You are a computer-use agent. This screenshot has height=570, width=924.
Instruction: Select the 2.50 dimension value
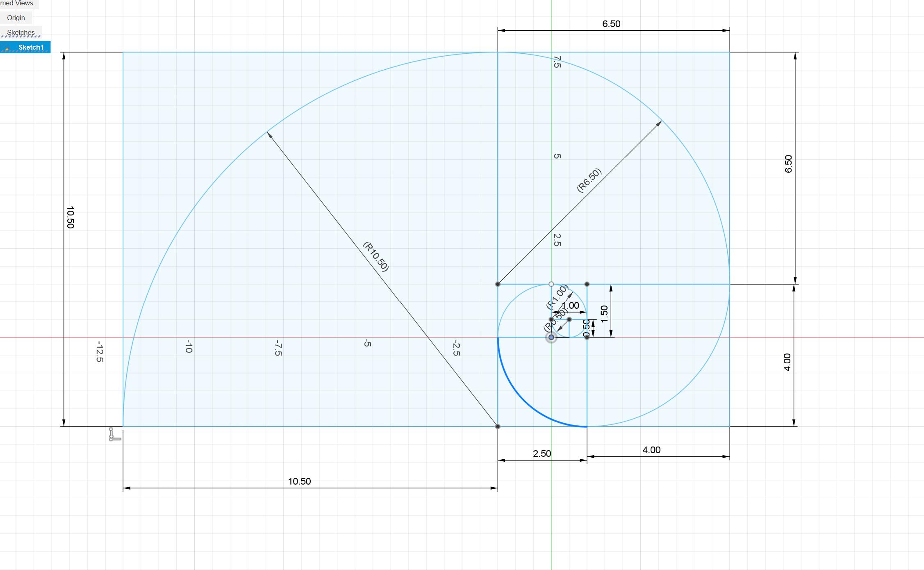[542, 454]
